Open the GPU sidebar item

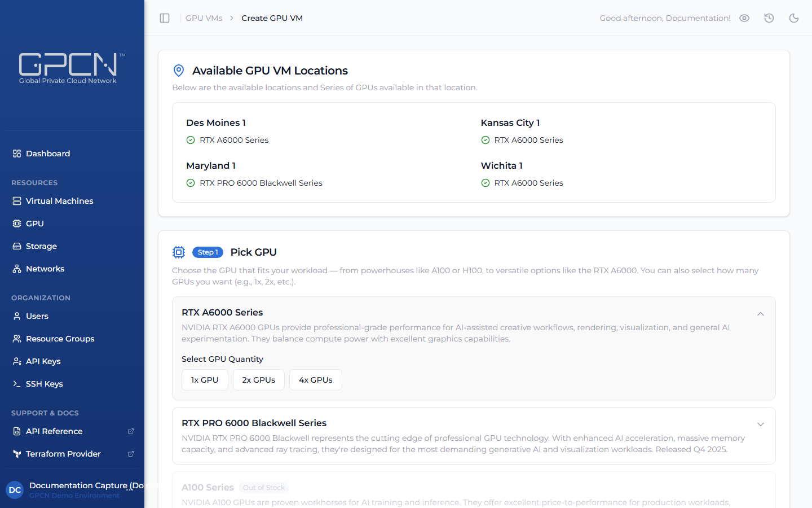pos(72,224)
